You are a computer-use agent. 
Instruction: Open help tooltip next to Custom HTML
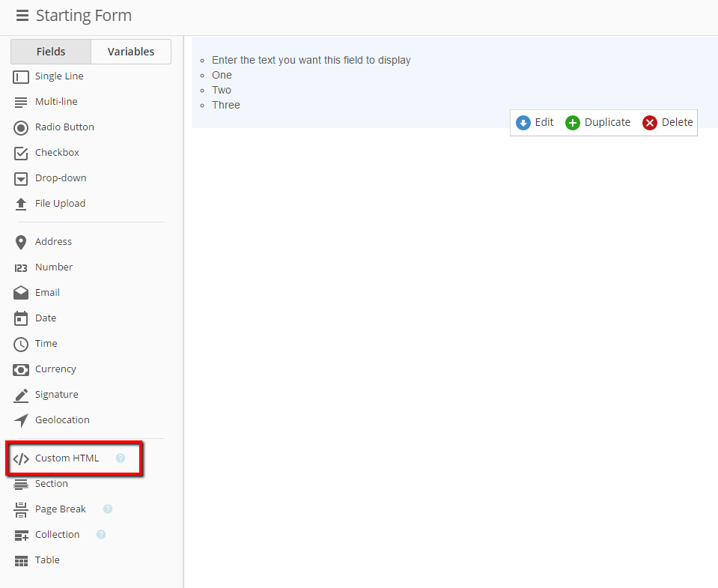[121, 458]
